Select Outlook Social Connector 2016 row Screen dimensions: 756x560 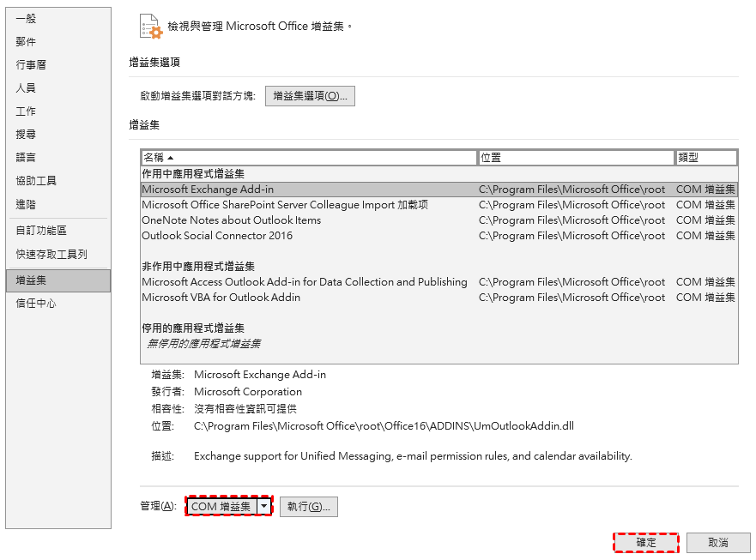click(438, 236)
